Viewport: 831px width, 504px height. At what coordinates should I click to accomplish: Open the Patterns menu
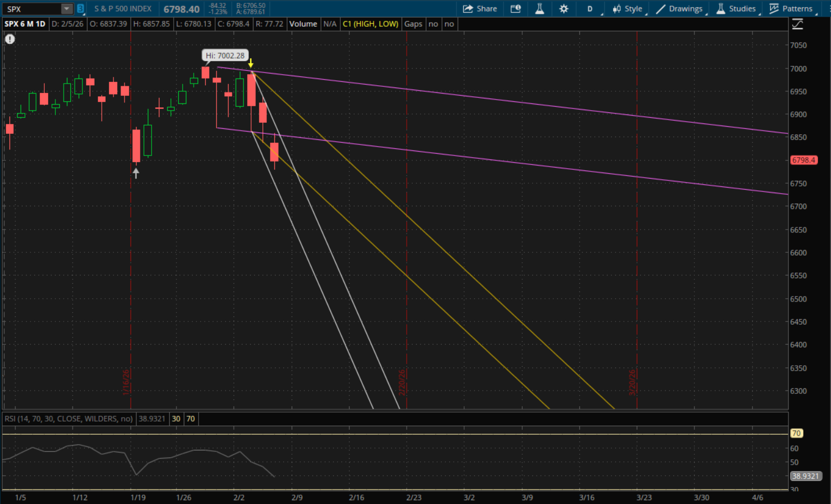(x=791, y=9)
